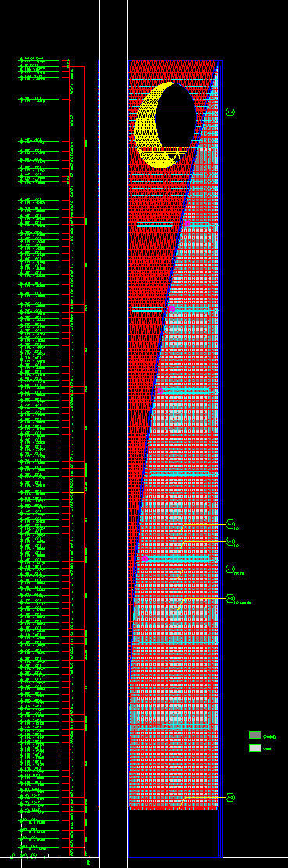
Task: Click the green diamond datum symbol at bottom-left
Action: click(x=12, y=857)
